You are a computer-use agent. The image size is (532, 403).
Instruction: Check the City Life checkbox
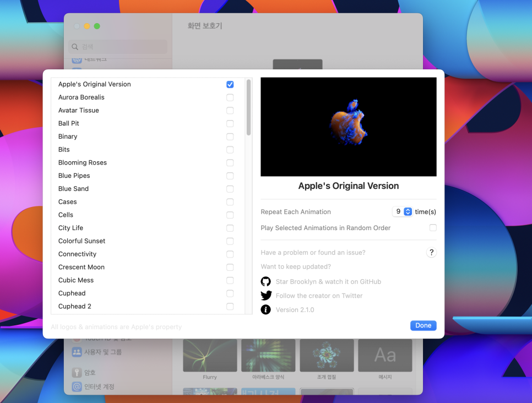(x=230, y=228)
